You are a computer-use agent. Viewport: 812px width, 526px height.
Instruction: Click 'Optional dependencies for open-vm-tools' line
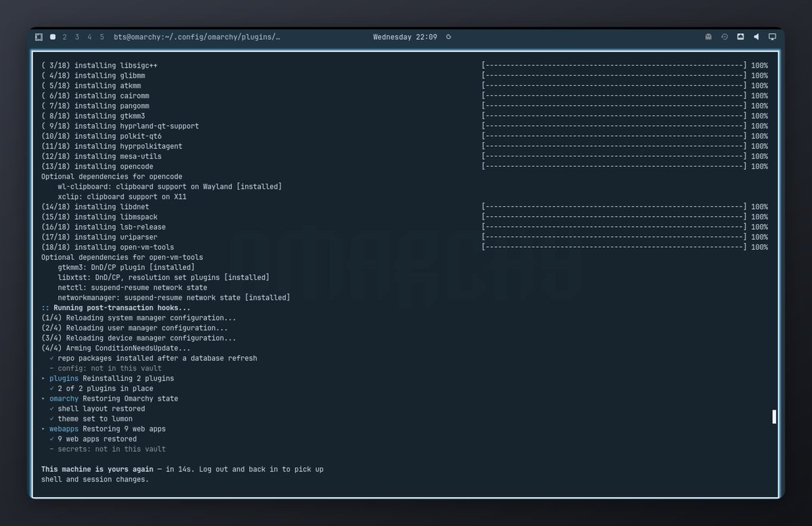(x=122, y=257)
